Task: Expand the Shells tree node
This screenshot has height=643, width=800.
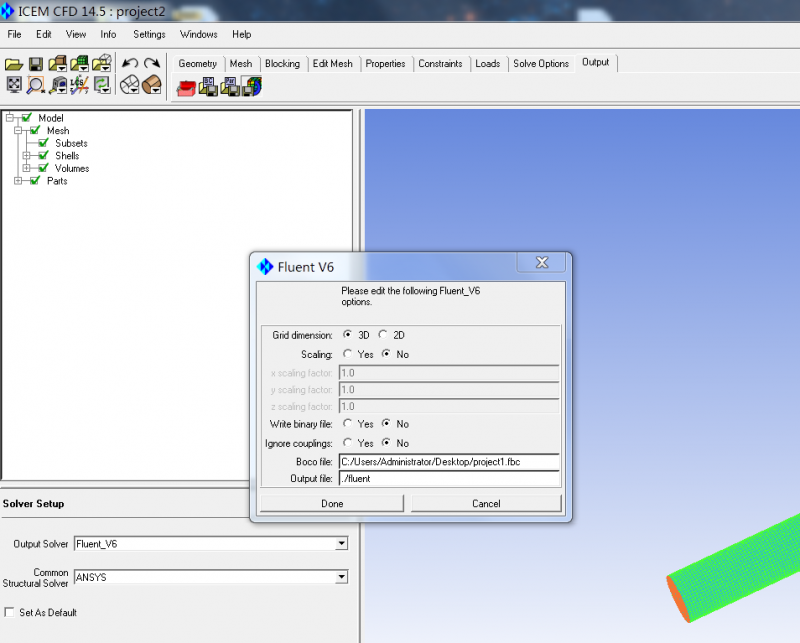Action: pyautogui.click(x=27, y=156)
